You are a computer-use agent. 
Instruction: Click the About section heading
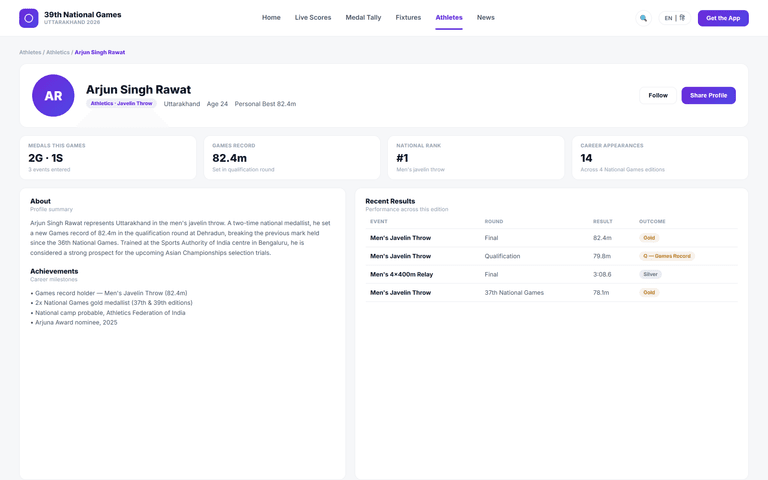40,201
